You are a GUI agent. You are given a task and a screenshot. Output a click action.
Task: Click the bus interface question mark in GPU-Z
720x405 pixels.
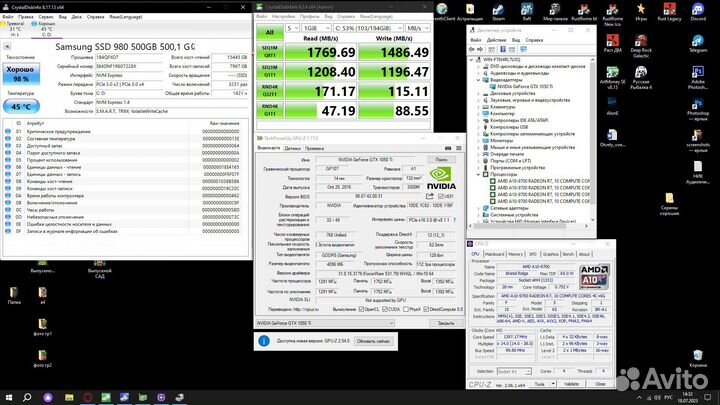(x=455, y=220)
